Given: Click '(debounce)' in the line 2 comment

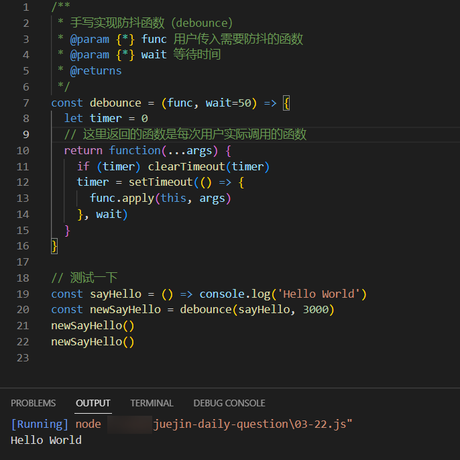Looking at the screenshot, I should pyautogui.click(x=202, y=23).
